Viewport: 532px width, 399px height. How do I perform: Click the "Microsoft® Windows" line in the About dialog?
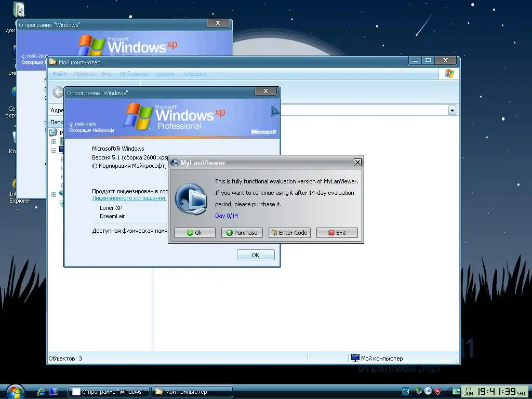click(118, 149)
